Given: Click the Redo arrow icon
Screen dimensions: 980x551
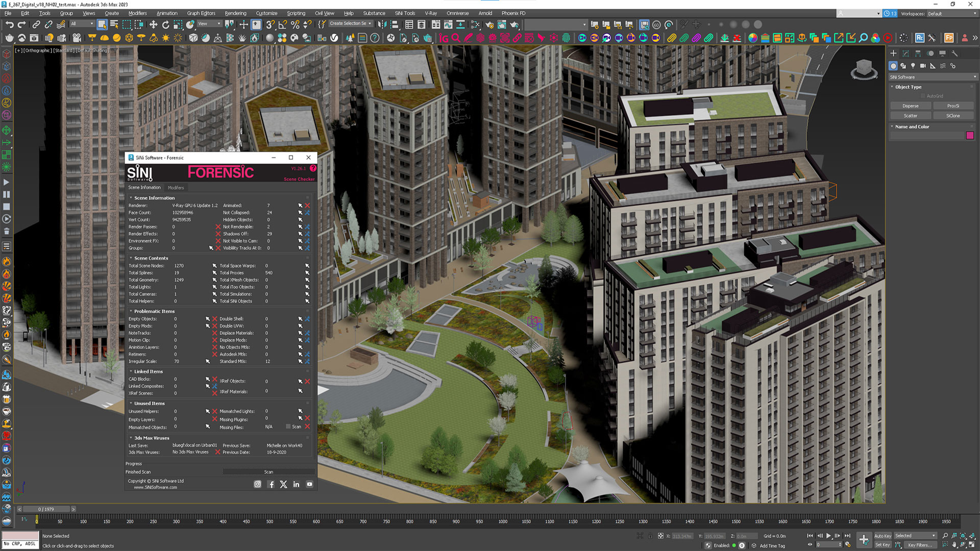Looking at the screenshot, I should (21, 24).
